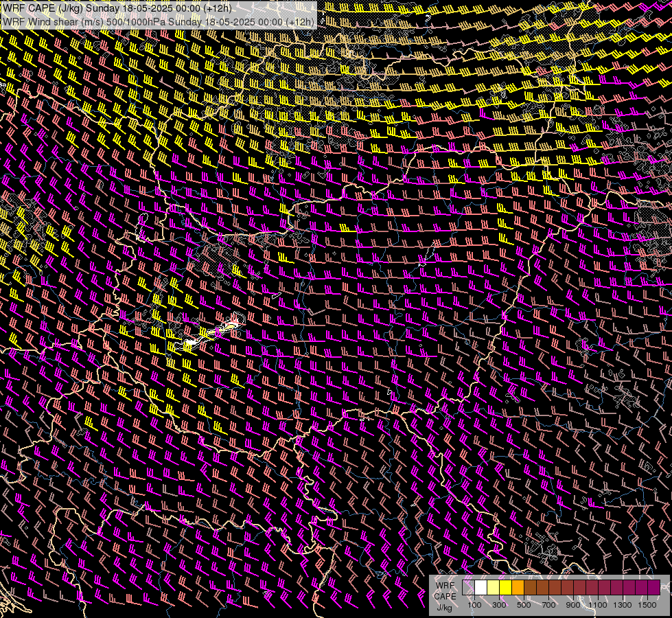672x618 pixels.
Task: Click the WRF CAPE title line
Action: pos(117,8)
